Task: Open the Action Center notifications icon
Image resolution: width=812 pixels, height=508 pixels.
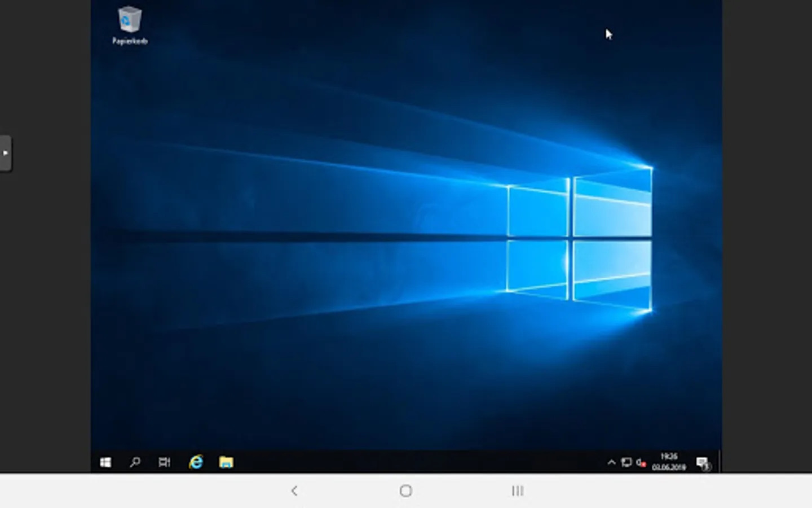Action: coord(703,463)
